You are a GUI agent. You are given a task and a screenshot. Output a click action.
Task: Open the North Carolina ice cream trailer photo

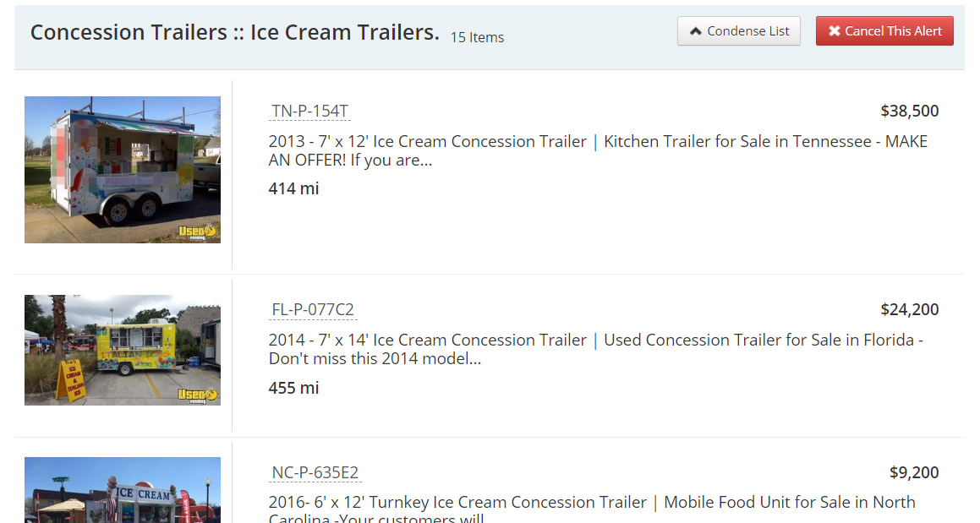click(x=123, y=490)
